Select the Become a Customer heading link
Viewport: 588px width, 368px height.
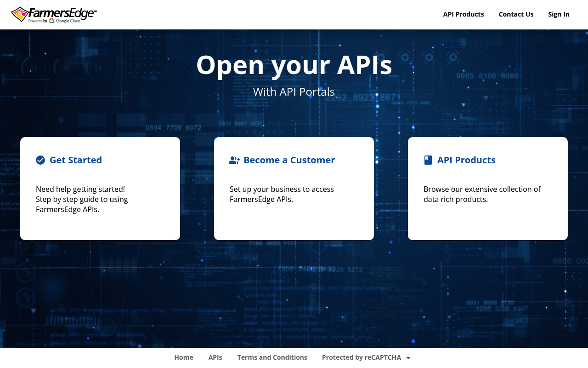(x=289, y=160)
